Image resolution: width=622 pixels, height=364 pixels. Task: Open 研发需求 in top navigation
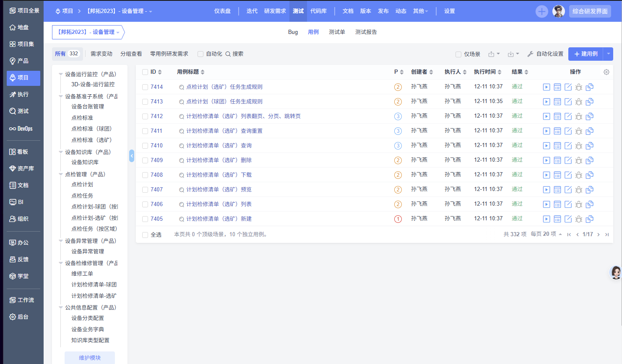click(x=275, y=11)
